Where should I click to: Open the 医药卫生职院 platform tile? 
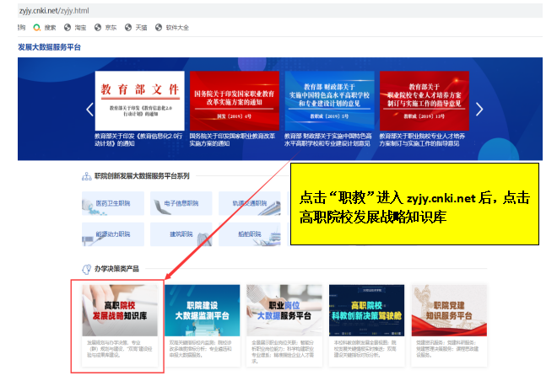click(113, 203)
